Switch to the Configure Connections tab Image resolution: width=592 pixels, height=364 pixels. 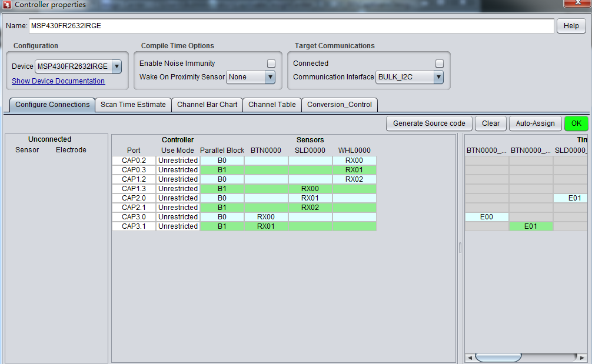(52, 105)
